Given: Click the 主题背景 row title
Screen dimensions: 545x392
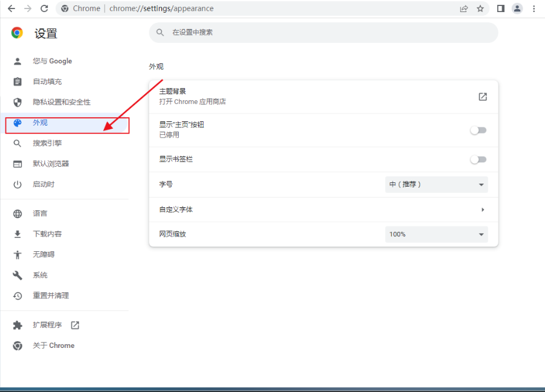Looking at the screenshot, I should tap(172, 91).
